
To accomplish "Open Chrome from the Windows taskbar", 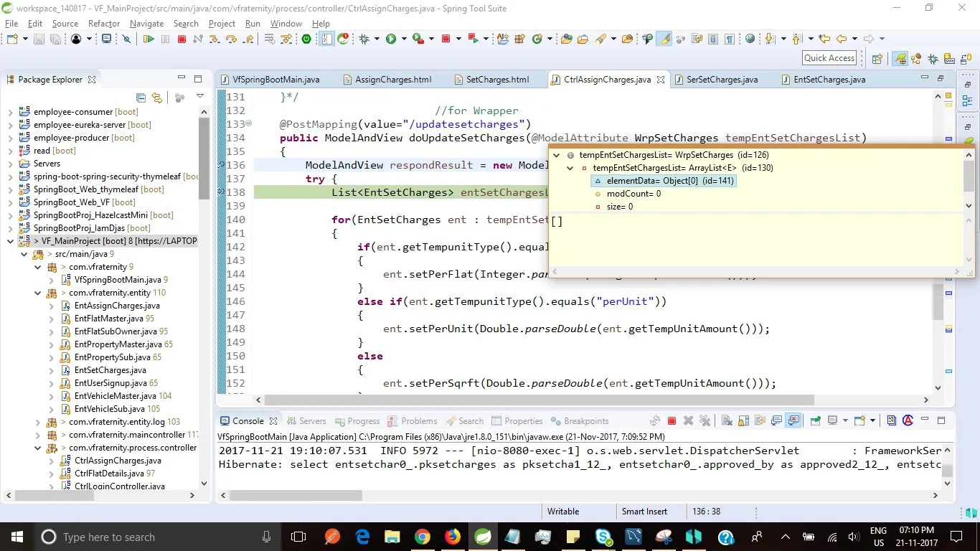I will [422, 537].
